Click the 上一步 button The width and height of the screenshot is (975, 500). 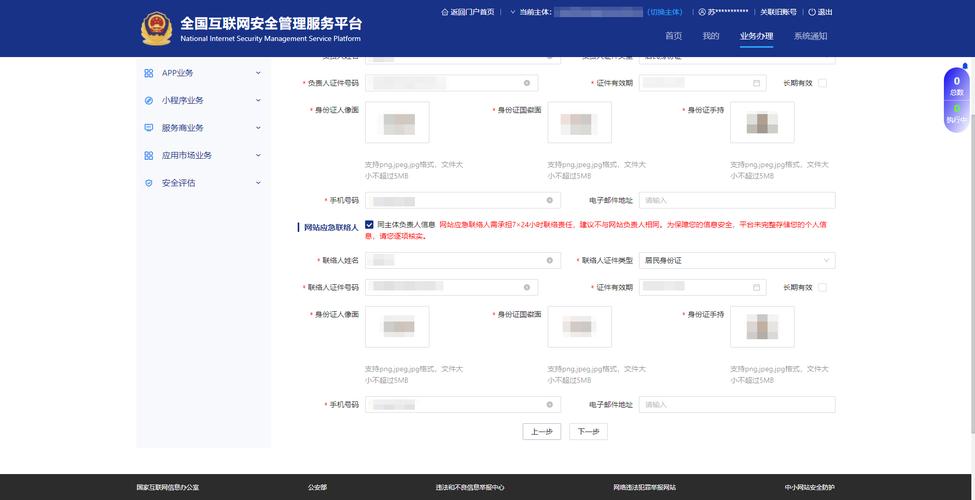(x=541, y=432)
